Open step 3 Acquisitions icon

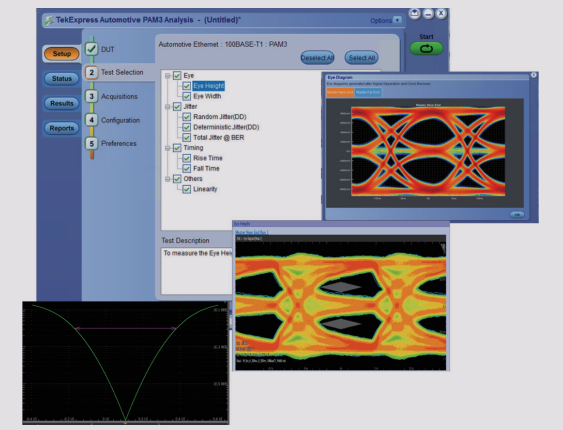click(x=92, y=96)
